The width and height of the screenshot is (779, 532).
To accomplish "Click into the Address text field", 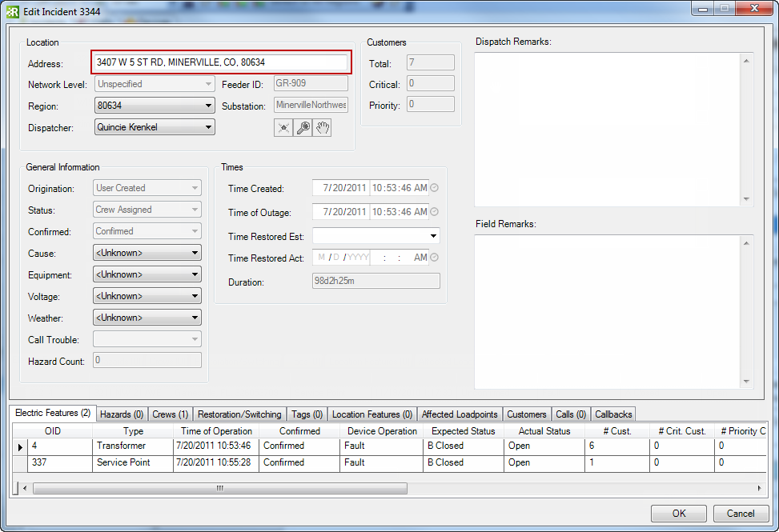I will tap(220, 62).
